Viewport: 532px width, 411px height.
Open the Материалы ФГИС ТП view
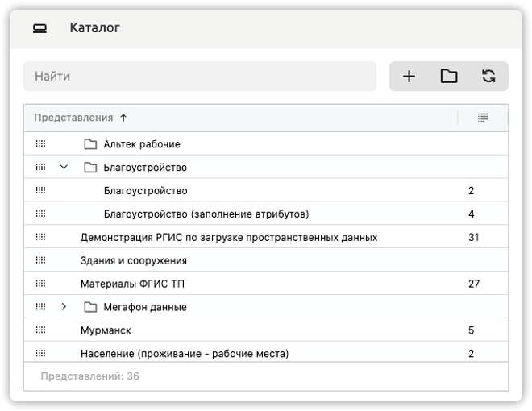(x=132, y=284)
